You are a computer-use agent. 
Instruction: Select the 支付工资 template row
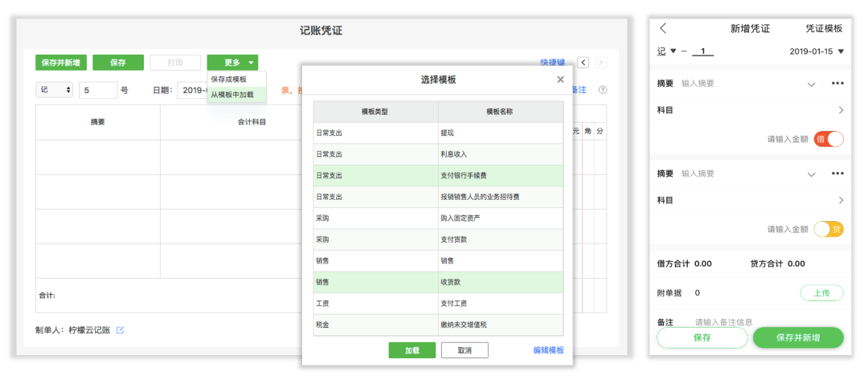click(x=439, y=303)
